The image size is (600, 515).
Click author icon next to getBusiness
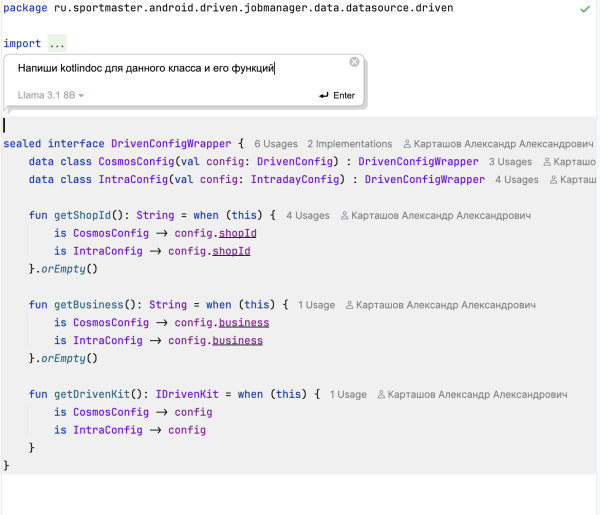click(x=350, y=305)
